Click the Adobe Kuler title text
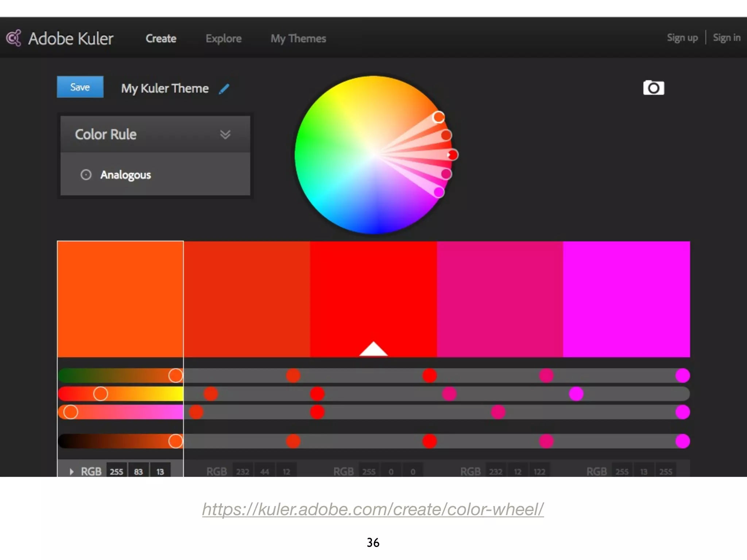The image size is (747, 560). (x=71, y=38)
